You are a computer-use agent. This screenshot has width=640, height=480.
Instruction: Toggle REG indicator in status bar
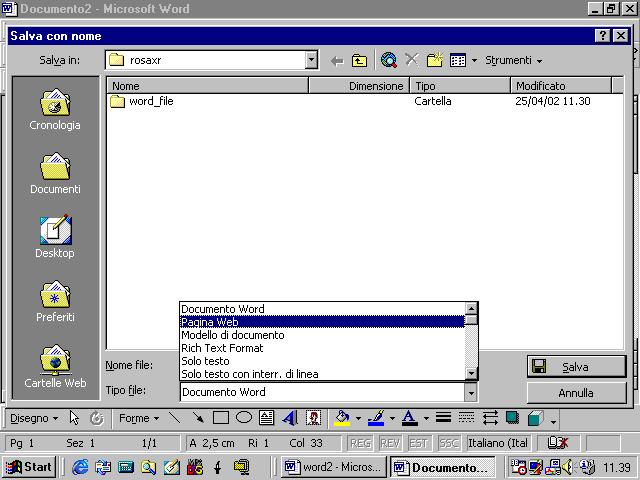click(360, 443)
